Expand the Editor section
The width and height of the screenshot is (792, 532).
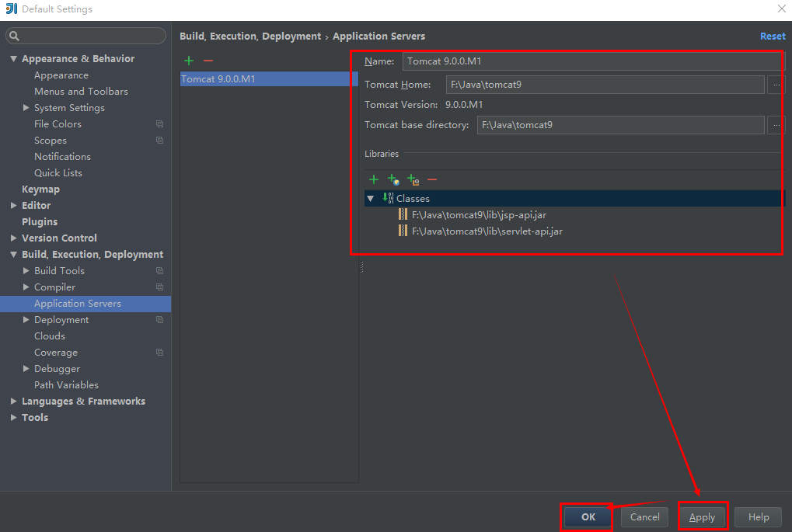pyautogui.click(x=14, y=206)
